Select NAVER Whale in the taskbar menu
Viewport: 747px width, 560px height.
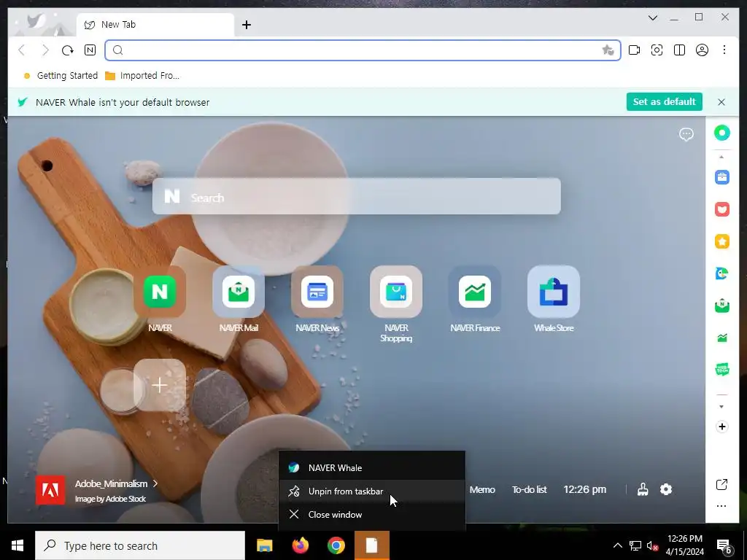(x=371, y=467)
